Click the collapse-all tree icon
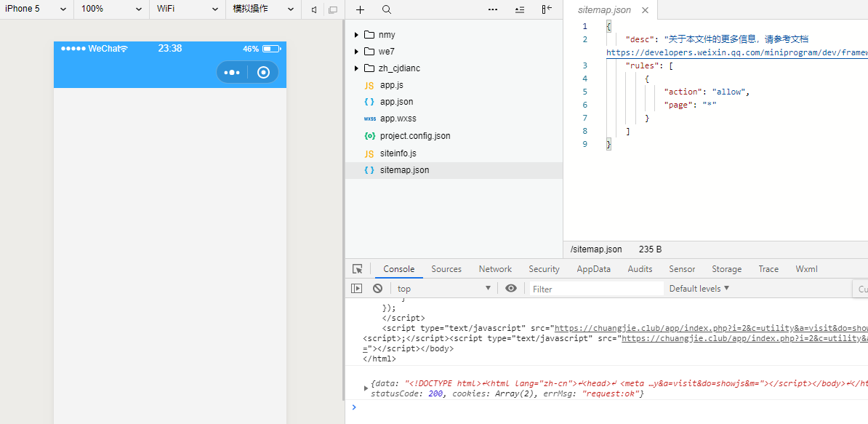Viewport: 868px width, 424px height. [x=519, y=10]
